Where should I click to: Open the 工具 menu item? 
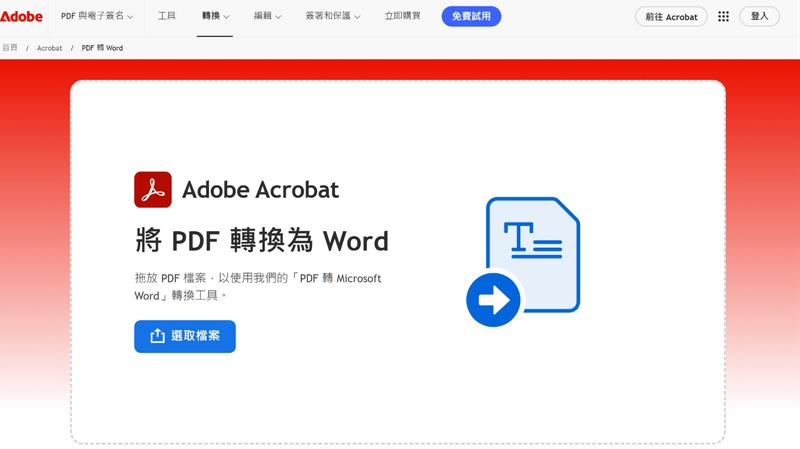coord(166,16)
